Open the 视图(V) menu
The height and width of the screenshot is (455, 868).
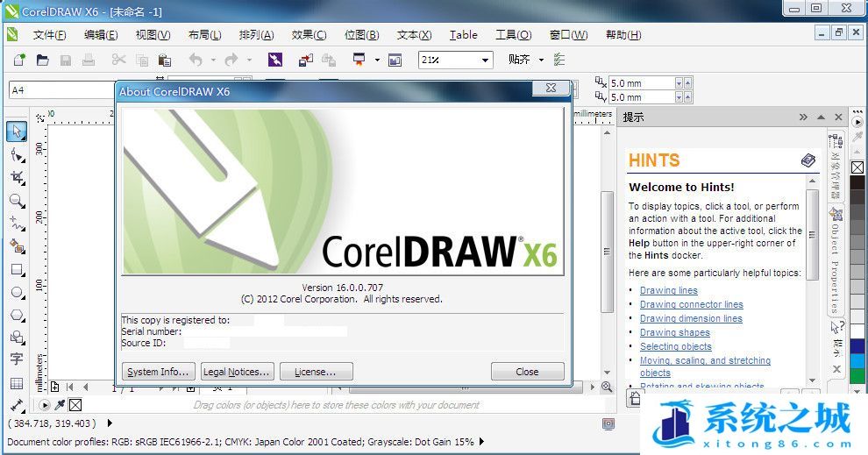click(x=153, y=35)
